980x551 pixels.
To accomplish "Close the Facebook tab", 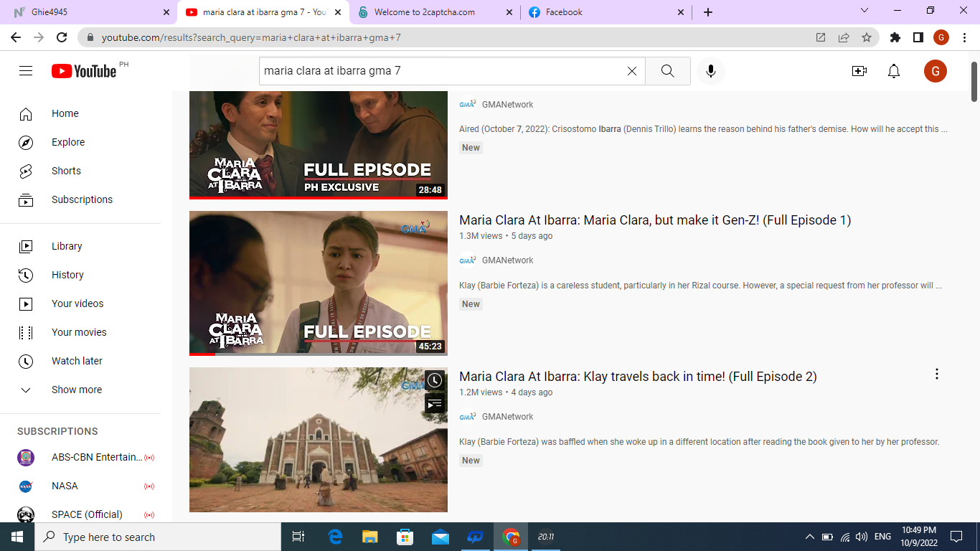I will point(681,12).
